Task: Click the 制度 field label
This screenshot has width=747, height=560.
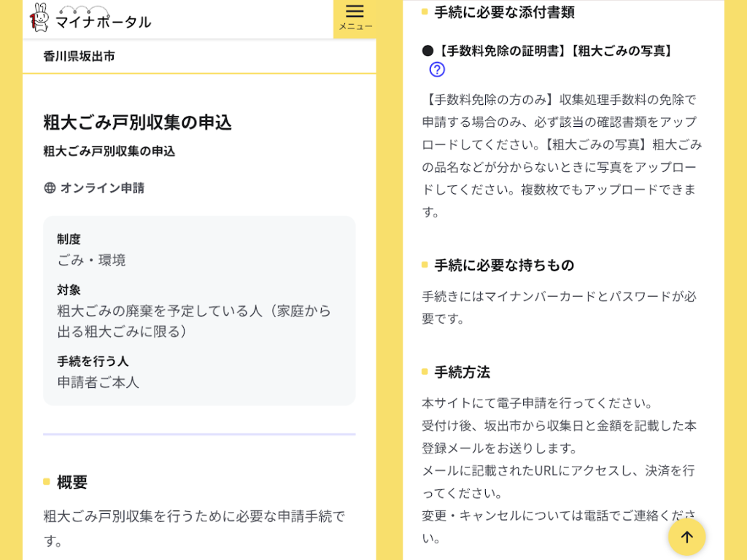Action: (x=69, y=239)
